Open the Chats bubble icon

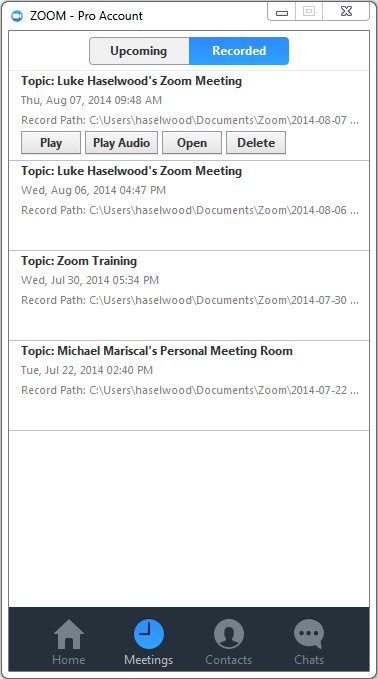point(309,634)
